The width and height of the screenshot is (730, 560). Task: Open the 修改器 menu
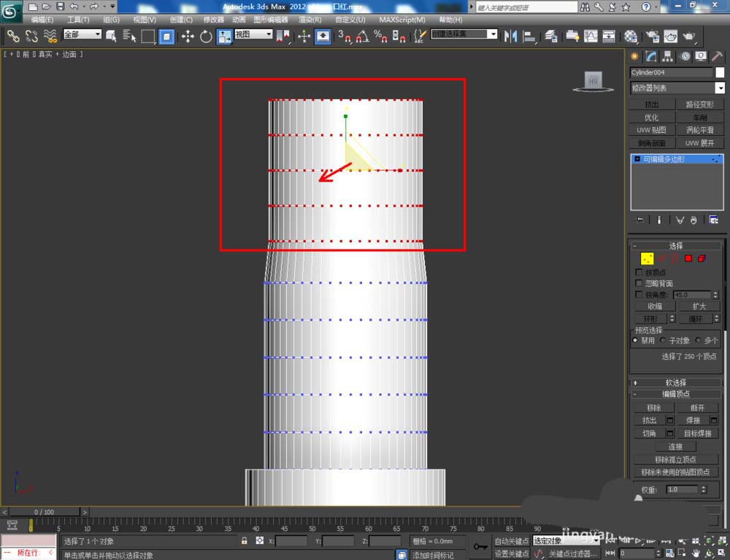point(214,20)
